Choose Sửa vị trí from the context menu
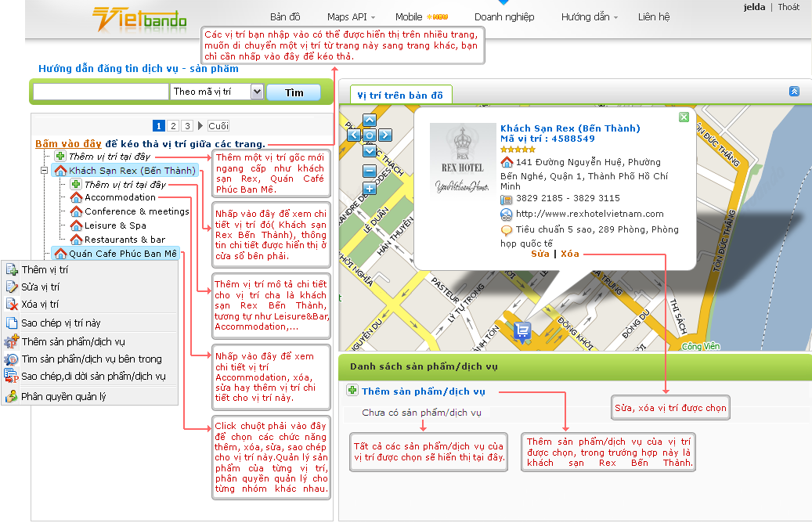The image size is (812, 523). pos(90,287)
